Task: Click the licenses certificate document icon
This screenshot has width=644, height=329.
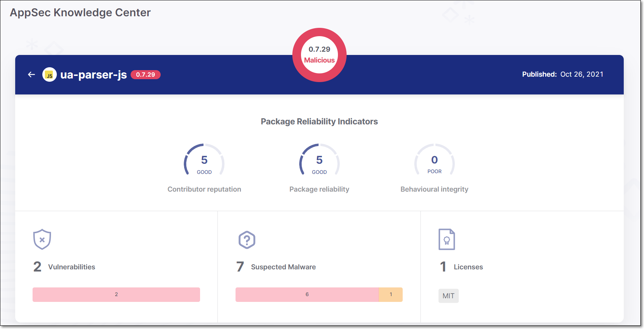Action: coord(447,239)
